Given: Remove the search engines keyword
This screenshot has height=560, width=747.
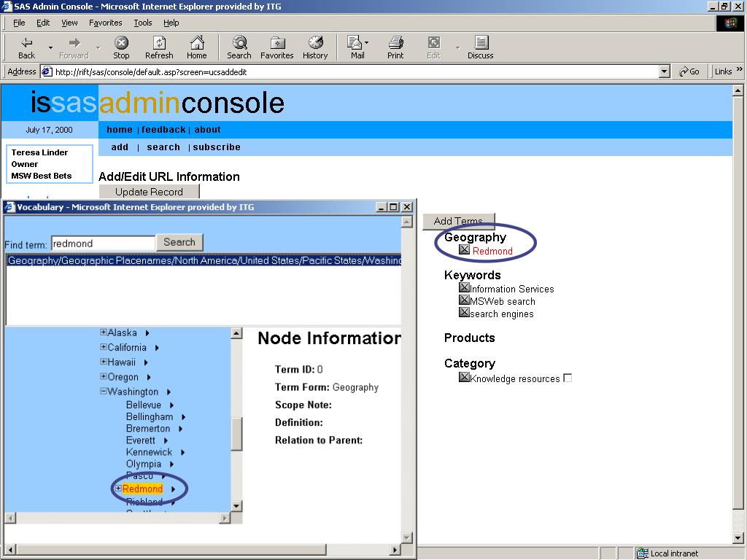Looking at the screenshot, I should 464,312.
